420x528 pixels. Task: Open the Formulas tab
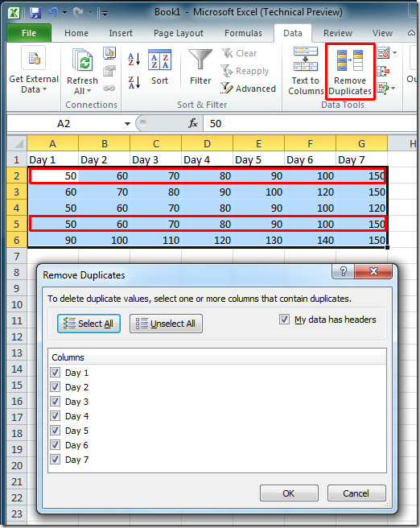point(243,33)
